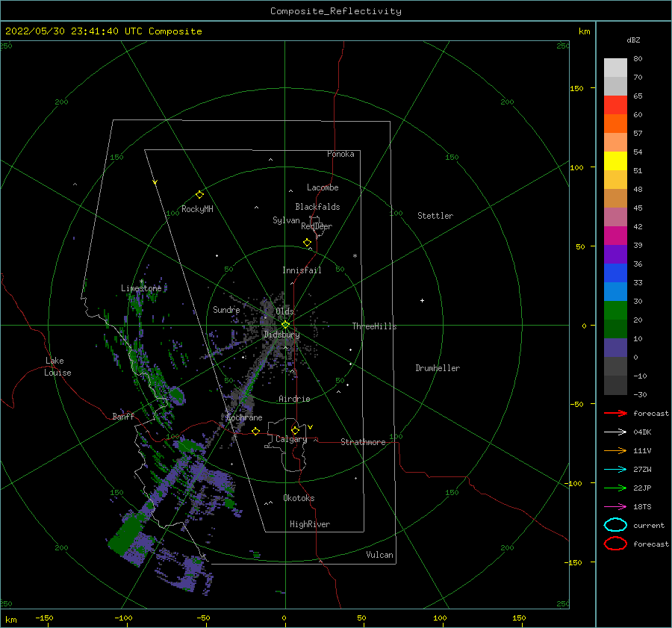
Task: Click the Sylvan label
Action: 286,220
